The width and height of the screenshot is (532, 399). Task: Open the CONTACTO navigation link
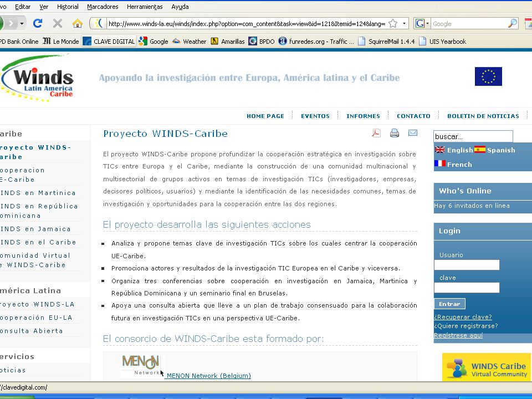click(x=413, y=116)
